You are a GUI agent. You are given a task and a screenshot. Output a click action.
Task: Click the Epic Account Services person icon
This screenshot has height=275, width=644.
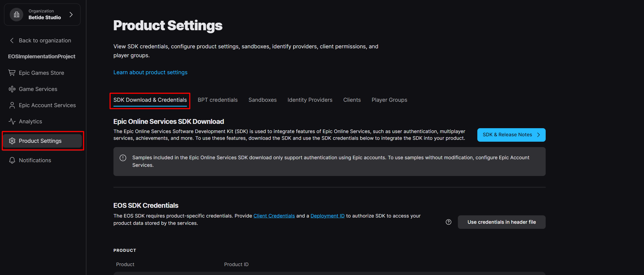pos(12,105)
